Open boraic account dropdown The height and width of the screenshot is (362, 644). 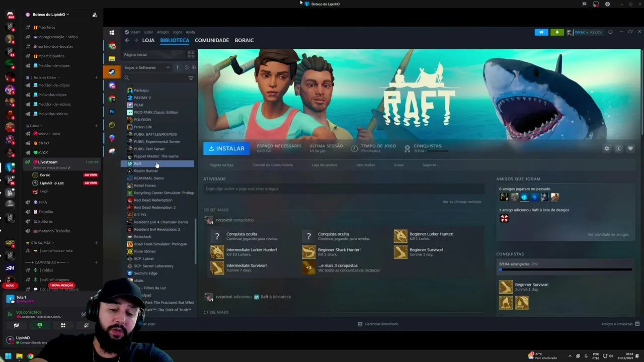click(x=585, y=32)
